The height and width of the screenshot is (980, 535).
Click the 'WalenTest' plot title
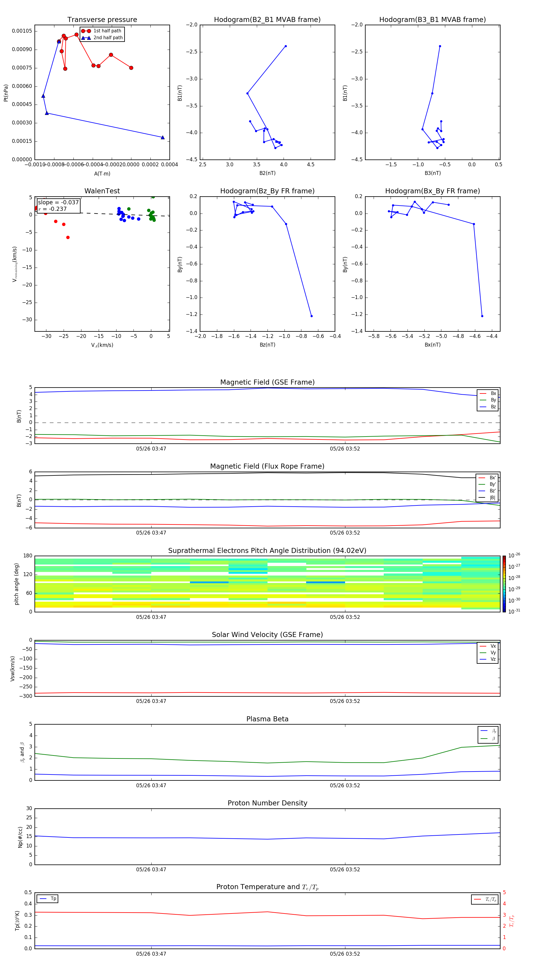click(102, 191)
